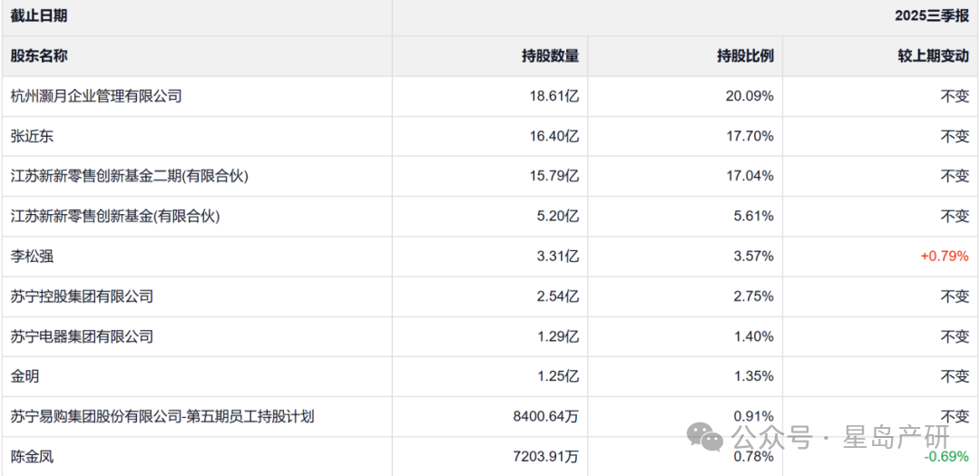
Task: Click the 持股数量 column header
Action: click(550, 56)
